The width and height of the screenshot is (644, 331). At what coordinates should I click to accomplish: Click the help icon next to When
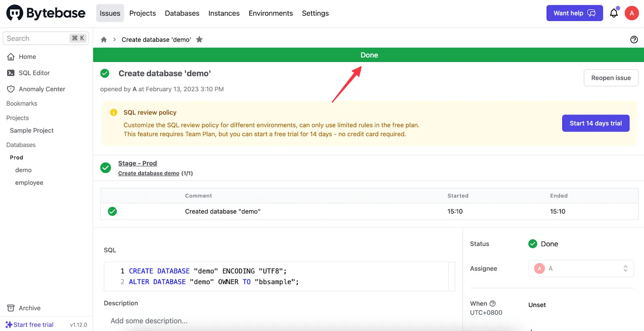pyautogui.click(x=493, y=304)
